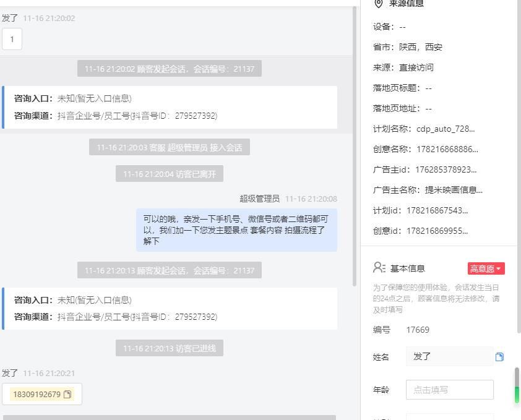The image size is (521, 420).
Task: Click the 创意名称 value 178216868886...
Action: (447, 149)
